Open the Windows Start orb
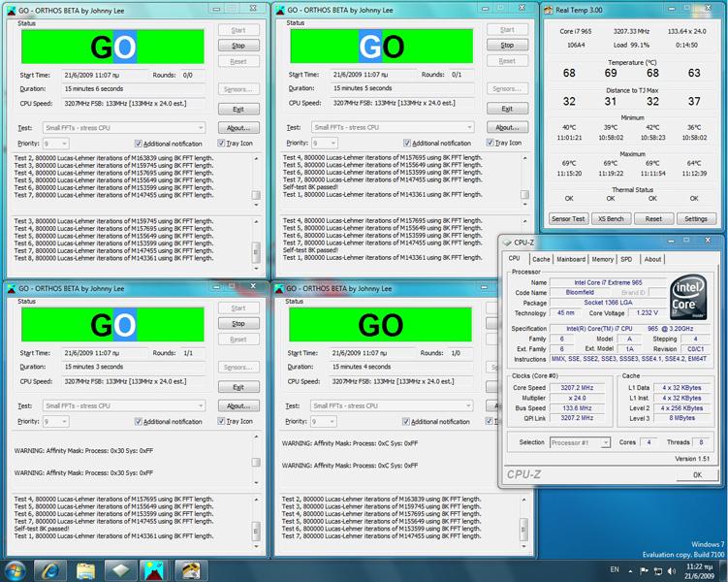 tap(15, 571)
